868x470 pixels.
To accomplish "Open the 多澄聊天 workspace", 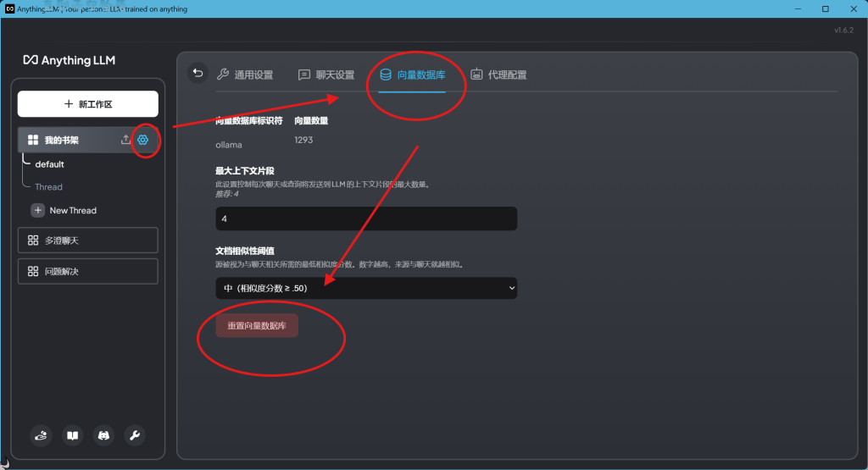I will pyautogui.click(x=88, y=241).
